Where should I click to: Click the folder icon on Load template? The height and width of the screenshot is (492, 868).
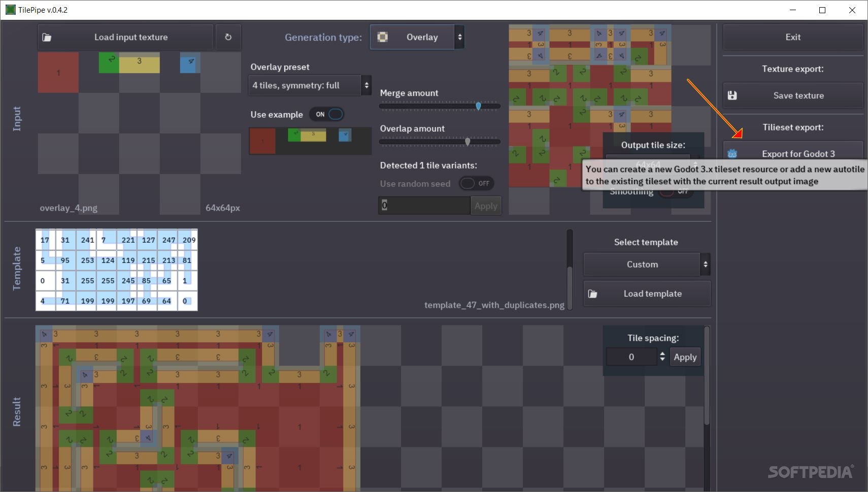pos(592,293)
